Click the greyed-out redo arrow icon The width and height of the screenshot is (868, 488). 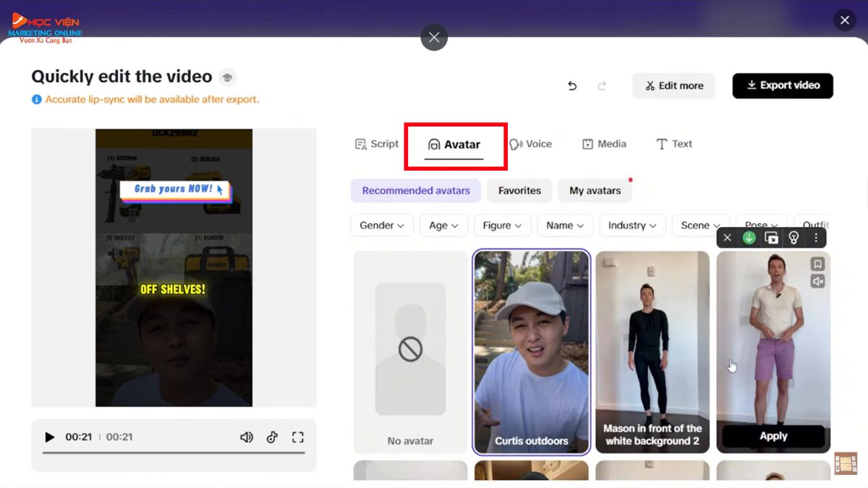602,85
